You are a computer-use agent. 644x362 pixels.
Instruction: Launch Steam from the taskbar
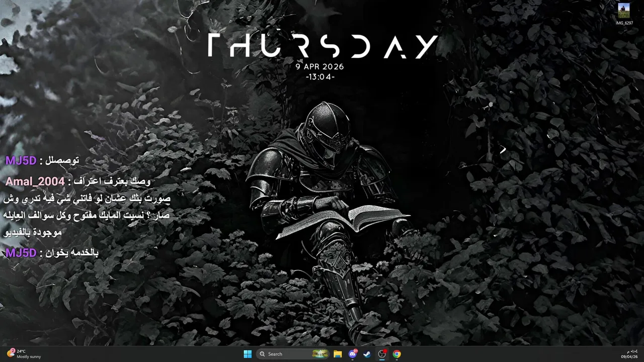[x=367, y=354]
